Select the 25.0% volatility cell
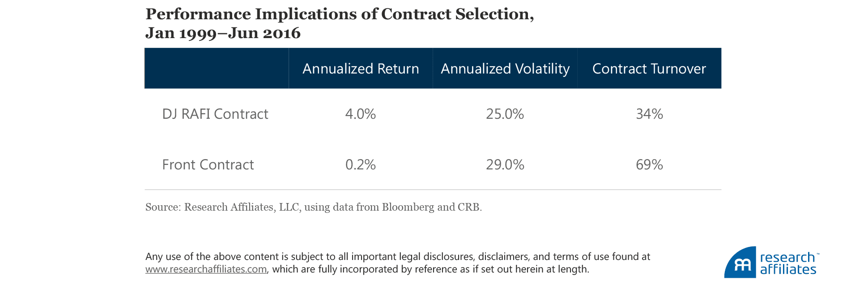Screen dimensions: 868x281 tap(505, 114)
